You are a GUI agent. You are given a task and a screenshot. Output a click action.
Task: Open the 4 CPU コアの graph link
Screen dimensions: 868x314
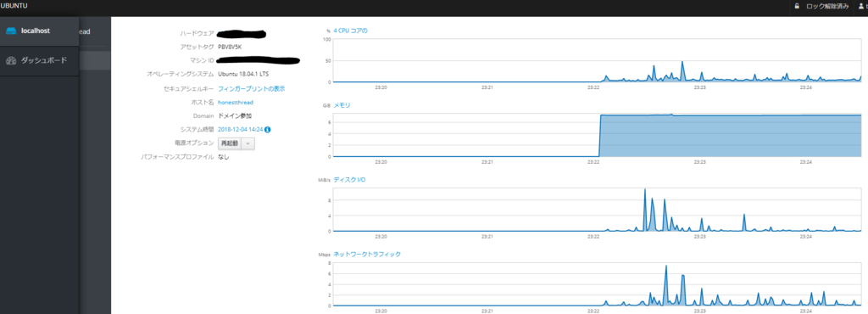point(350,31)
